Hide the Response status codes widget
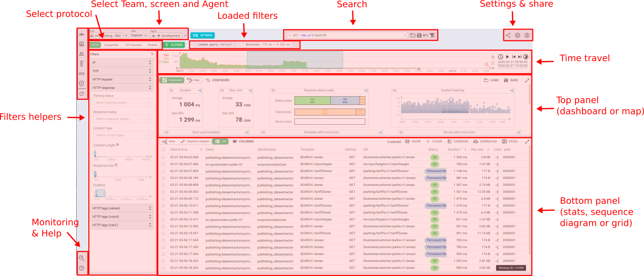 coord(273,91)
